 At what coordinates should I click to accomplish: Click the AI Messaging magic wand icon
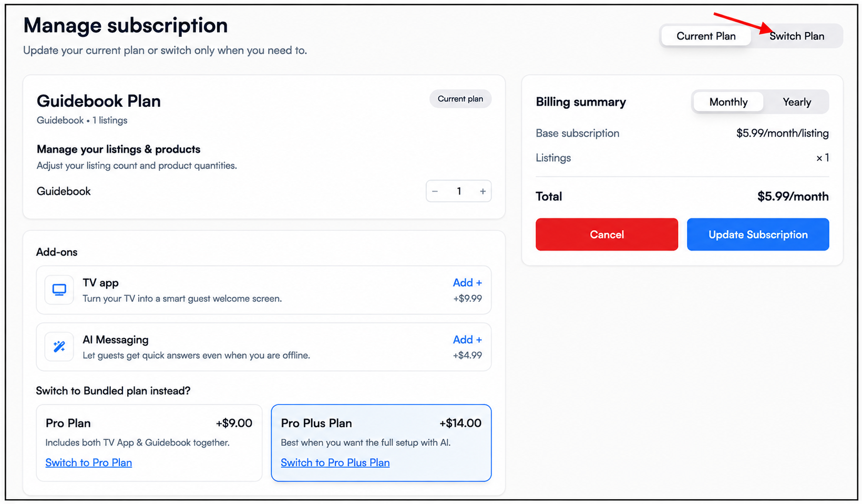click(59, 347)
